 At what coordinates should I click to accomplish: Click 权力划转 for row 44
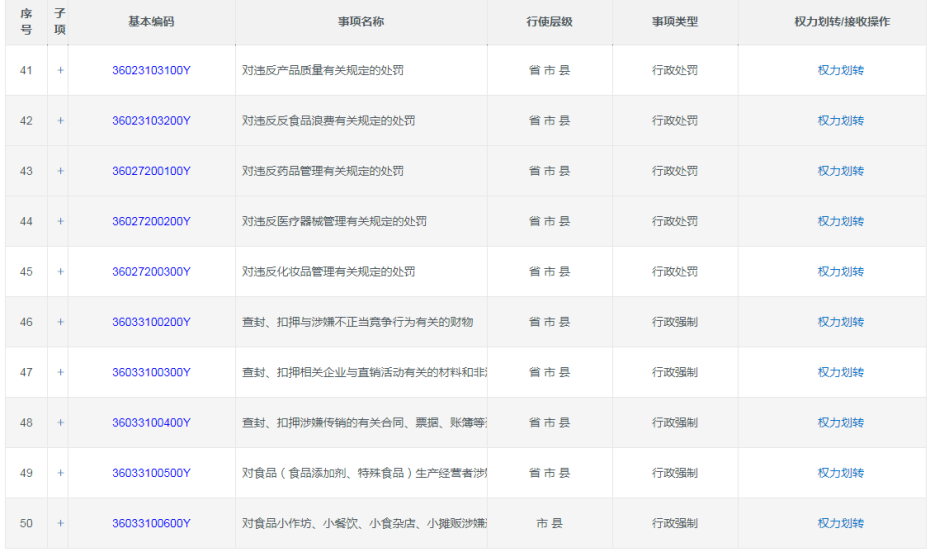tap(840, 221)
